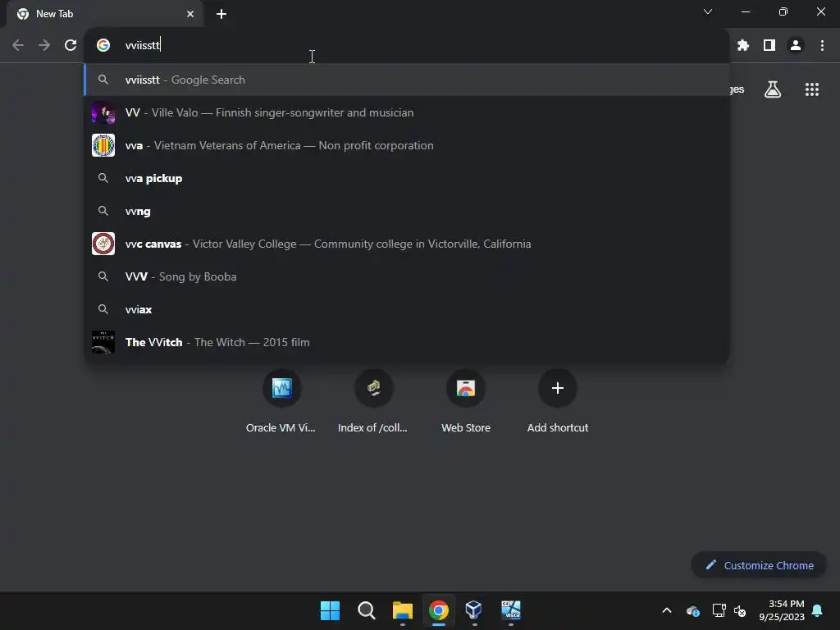Open the 'Index of /coll...' shortcut

tap(373, 400)
